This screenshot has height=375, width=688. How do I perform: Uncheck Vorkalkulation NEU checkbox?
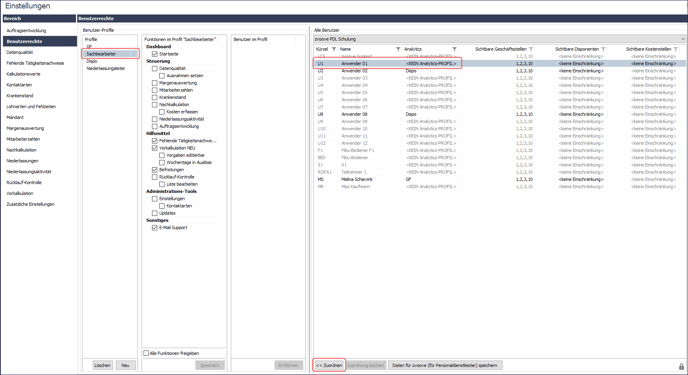pos(154,148)
